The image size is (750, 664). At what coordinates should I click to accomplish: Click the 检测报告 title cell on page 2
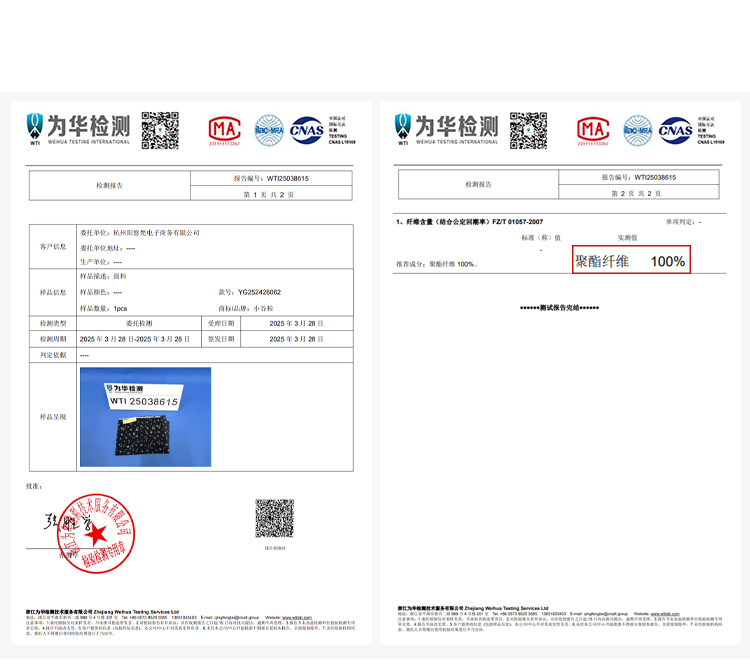[478, 184]
